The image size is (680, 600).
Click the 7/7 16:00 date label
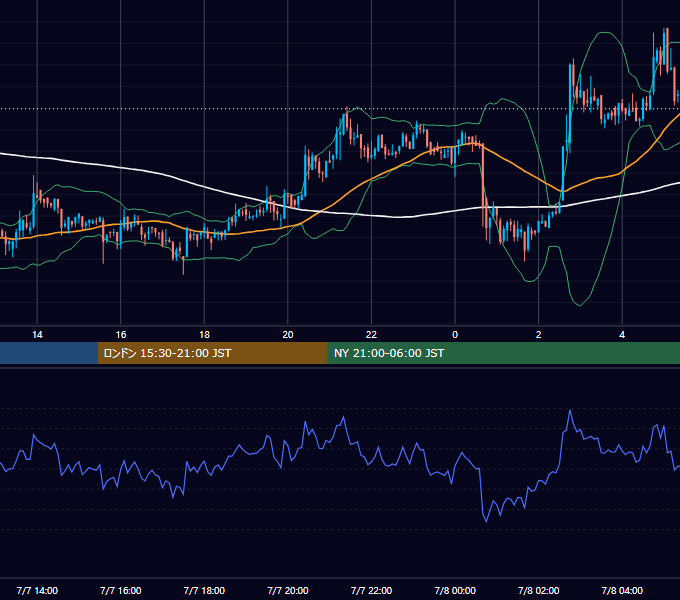pyautogui.click(x=121, y=590)
